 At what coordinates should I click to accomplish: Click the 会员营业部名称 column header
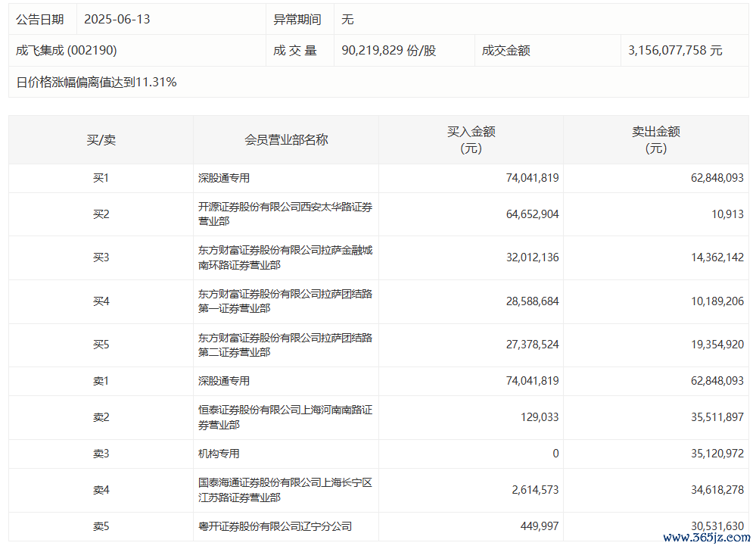click(x=286, y=140)
